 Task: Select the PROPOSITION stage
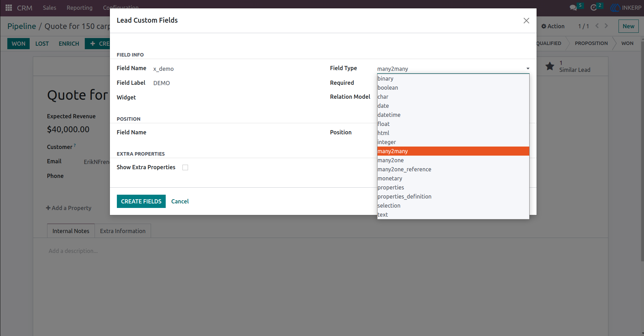[591, 43]
